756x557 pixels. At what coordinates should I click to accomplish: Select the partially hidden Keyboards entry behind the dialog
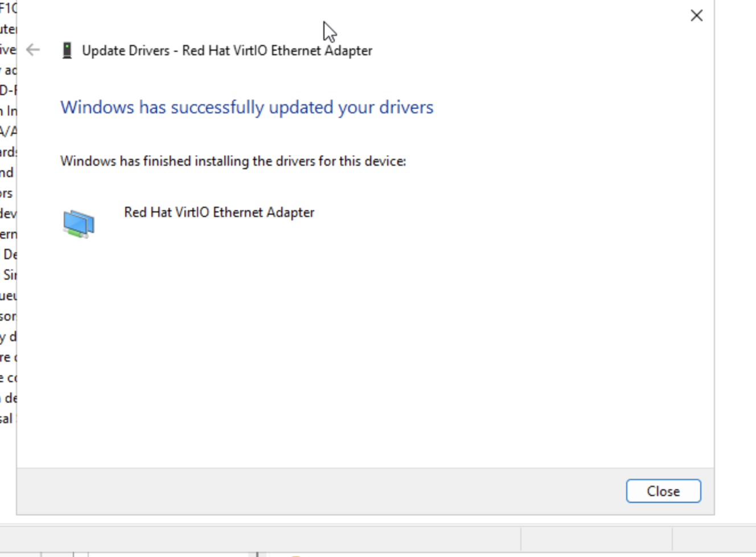pyautogui.click(x=8, y=152)
